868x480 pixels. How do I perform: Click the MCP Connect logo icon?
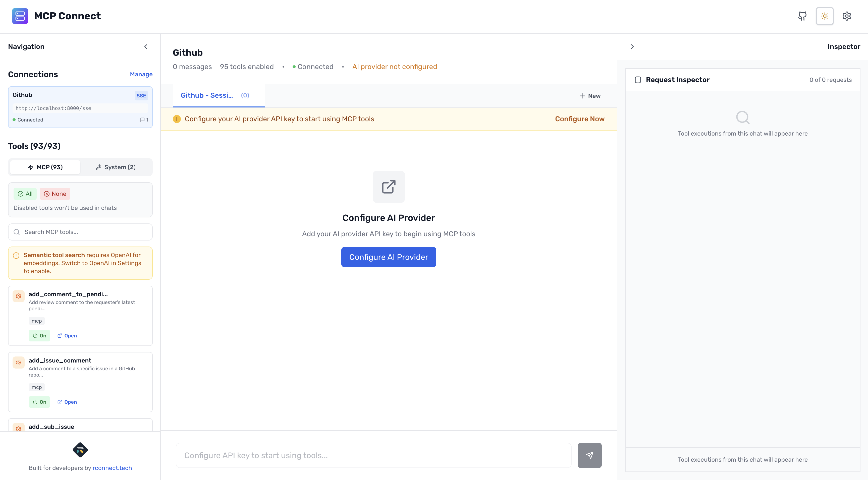point(20,16)
